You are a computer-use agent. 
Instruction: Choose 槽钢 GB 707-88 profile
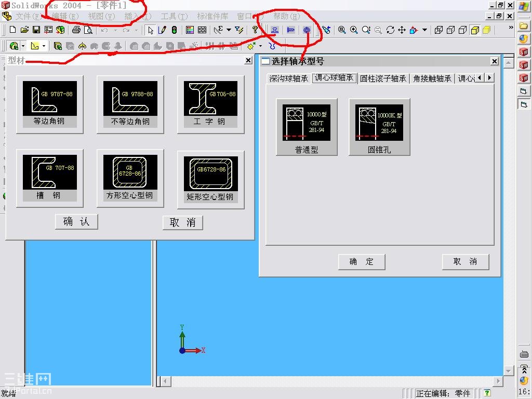click(x=49, y=178)
